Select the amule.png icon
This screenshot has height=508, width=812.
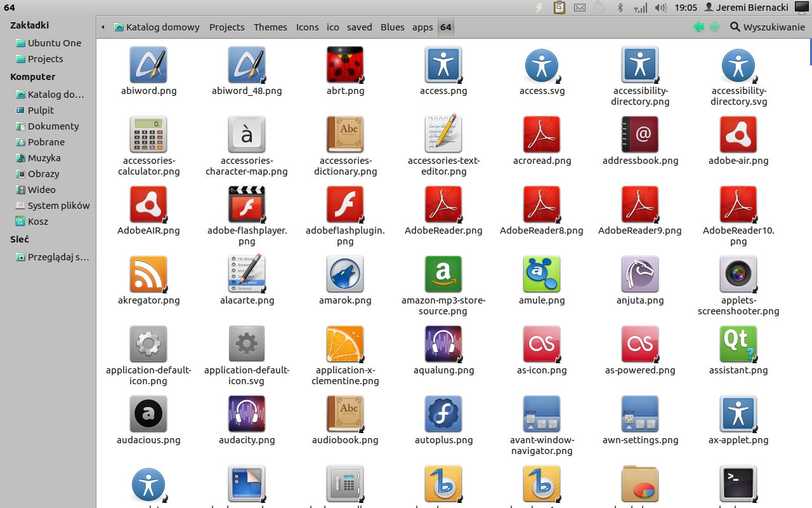542,274
